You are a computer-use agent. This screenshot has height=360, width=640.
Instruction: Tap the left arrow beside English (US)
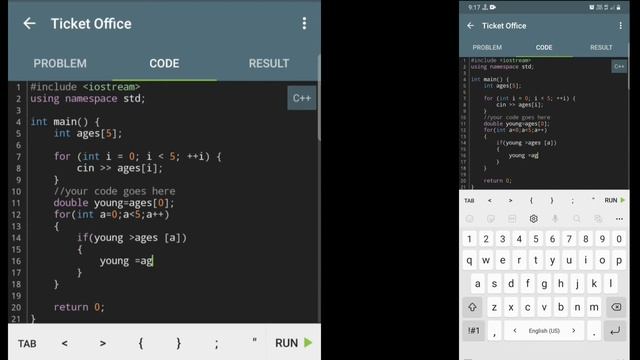click(x=515, y=331)
